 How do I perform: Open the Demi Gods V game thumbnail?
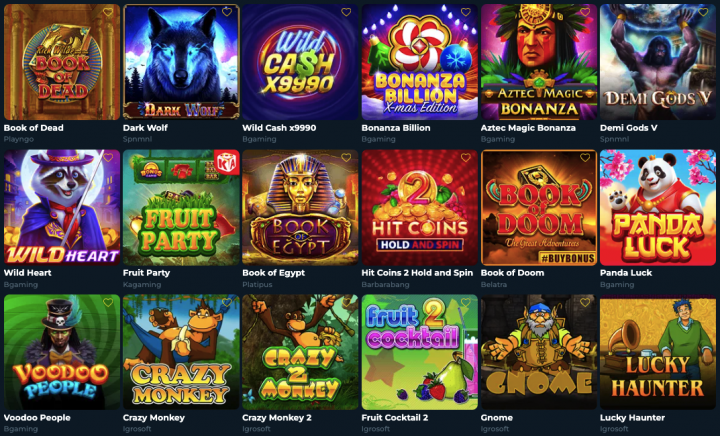(658, 62)
